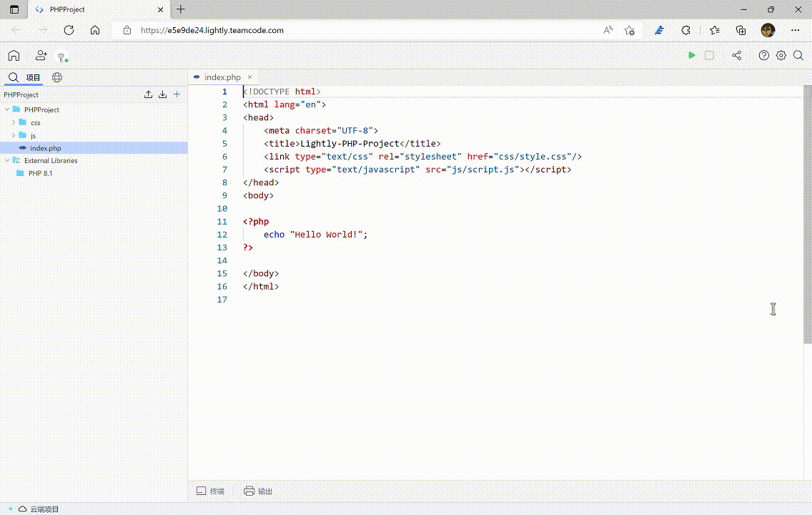Viewport: 812px width, 515px height.
Task: Select index.php in the file tree
Action: pos(94,148)
